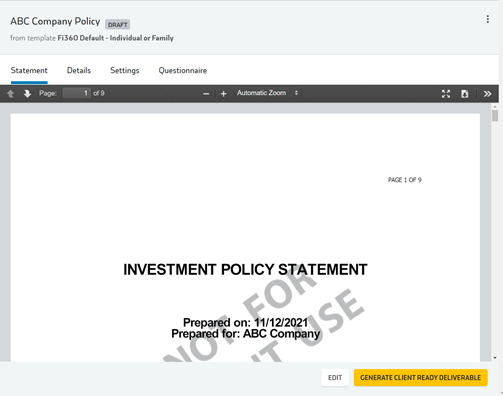Open the PDF viewer tools menu
Image resolution: width=503 pixels, height=396 pixels.
(487, 94)
